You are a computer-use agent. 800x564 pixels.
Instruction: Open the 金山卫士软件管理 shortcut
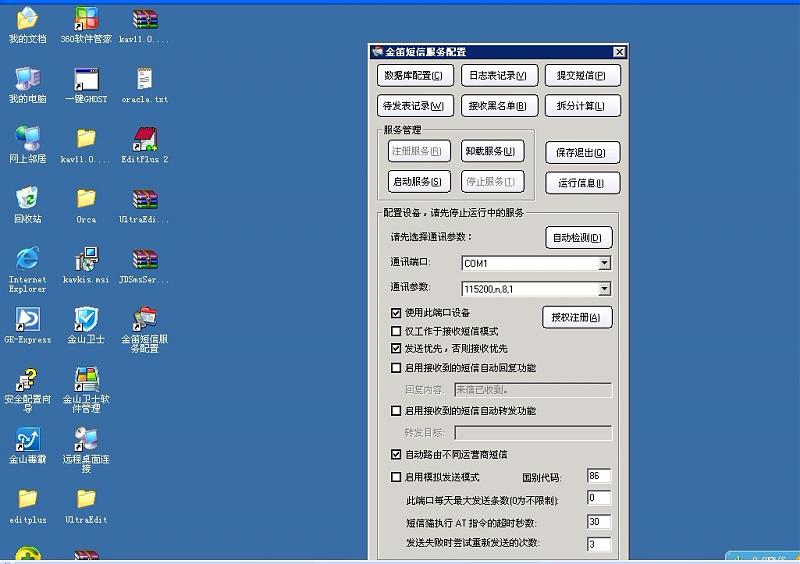click(x=86, y=390)
